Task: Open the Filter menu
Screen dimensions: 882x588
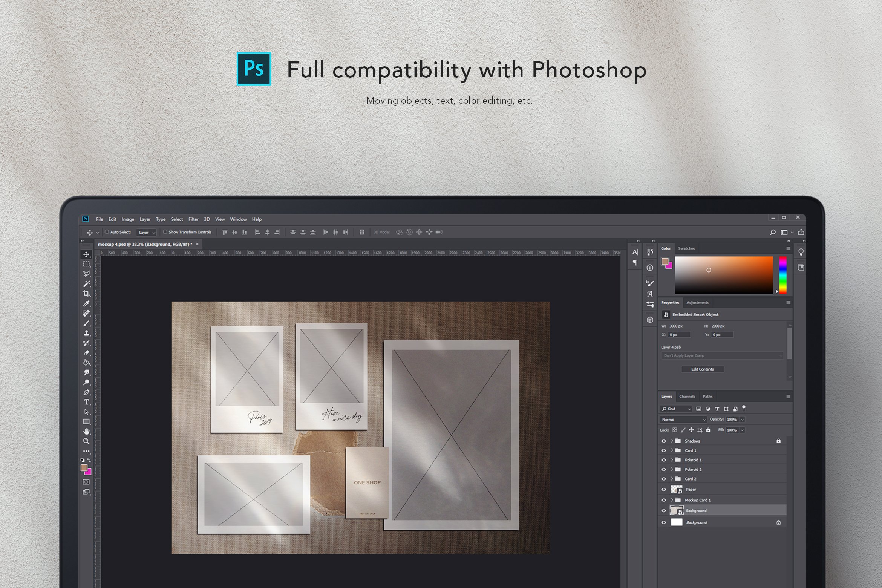Action: (x=193, y=219)
